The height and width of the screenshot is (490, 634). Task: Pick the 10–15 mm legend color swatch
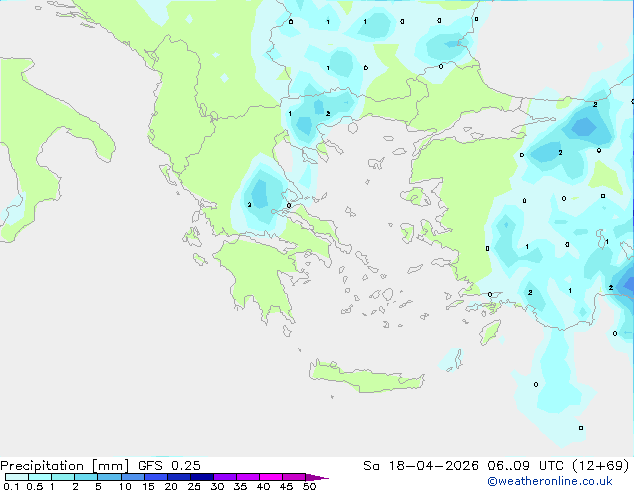[x=132, y=477]
